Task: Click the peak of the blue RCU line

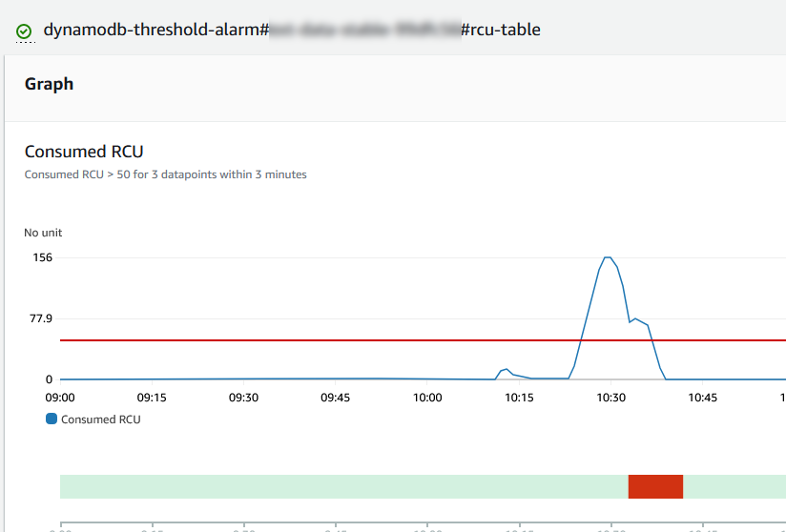Action: 607,257
